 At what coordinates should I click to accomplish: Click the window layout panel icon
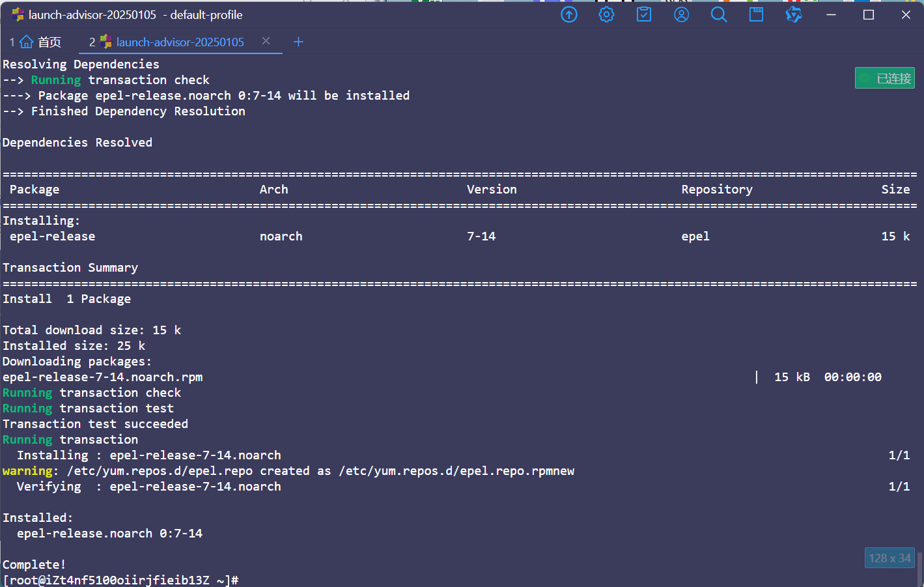click(756, 14)
